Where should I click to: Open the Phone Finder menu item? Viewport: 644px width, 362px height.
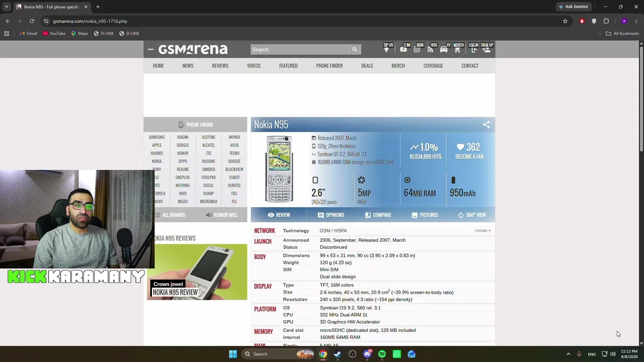point(330,66)
